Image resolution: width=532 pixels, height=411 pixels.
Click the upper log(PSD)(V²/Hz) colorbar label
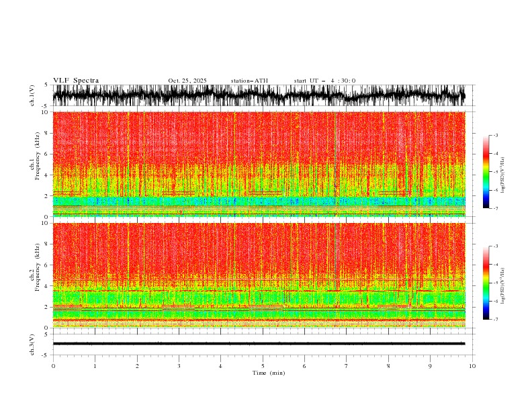tap(503, 175)
